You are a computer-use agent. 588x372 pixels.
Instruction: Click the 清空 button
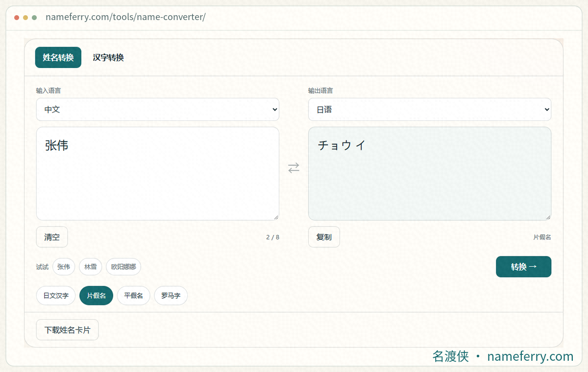(x=52, y=237)
